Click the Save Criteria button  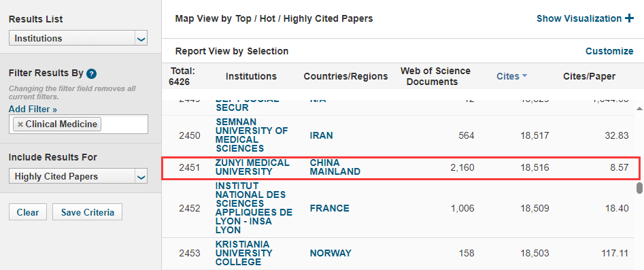[88, 212]
